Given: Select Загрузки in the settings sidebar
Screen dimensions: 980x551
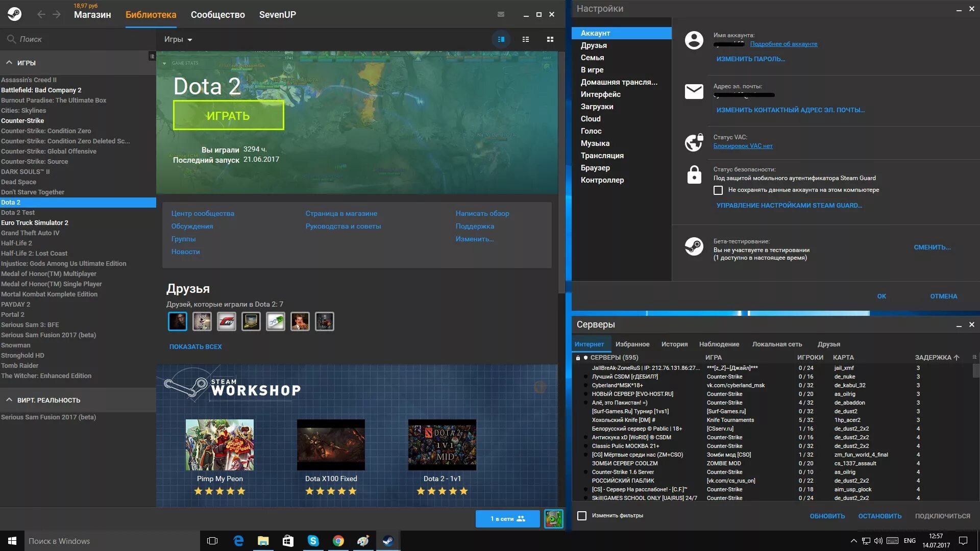Looking at the screenshot, I should (597, 107).
